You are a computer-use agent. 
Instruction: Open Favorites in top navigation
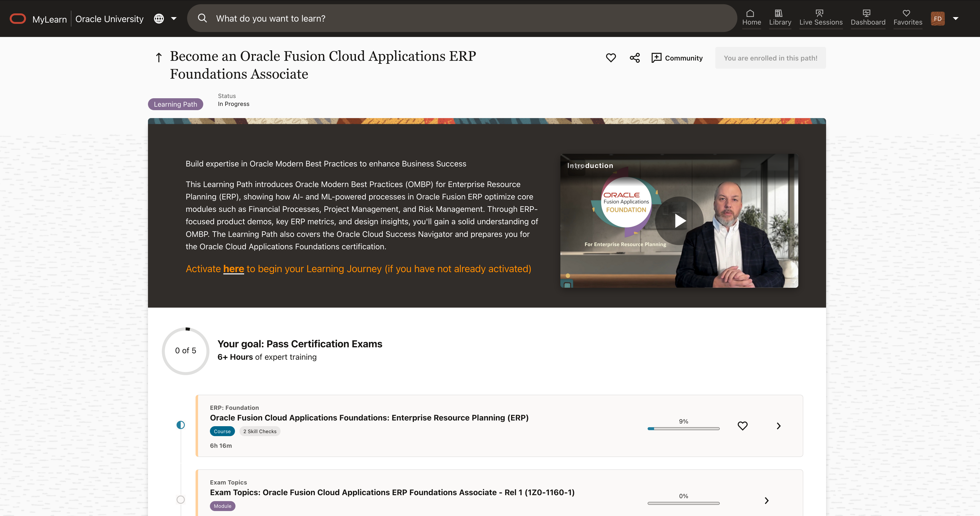908,18
